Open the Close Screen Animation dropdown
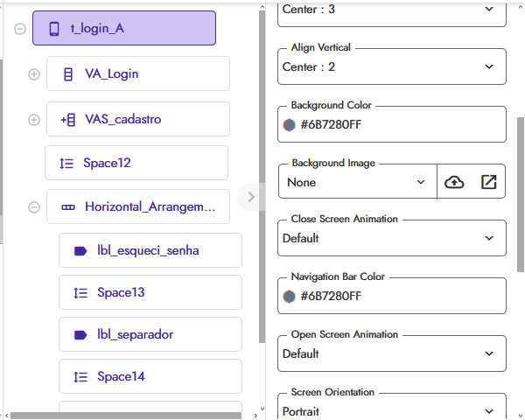 click(x=392, y=238)
